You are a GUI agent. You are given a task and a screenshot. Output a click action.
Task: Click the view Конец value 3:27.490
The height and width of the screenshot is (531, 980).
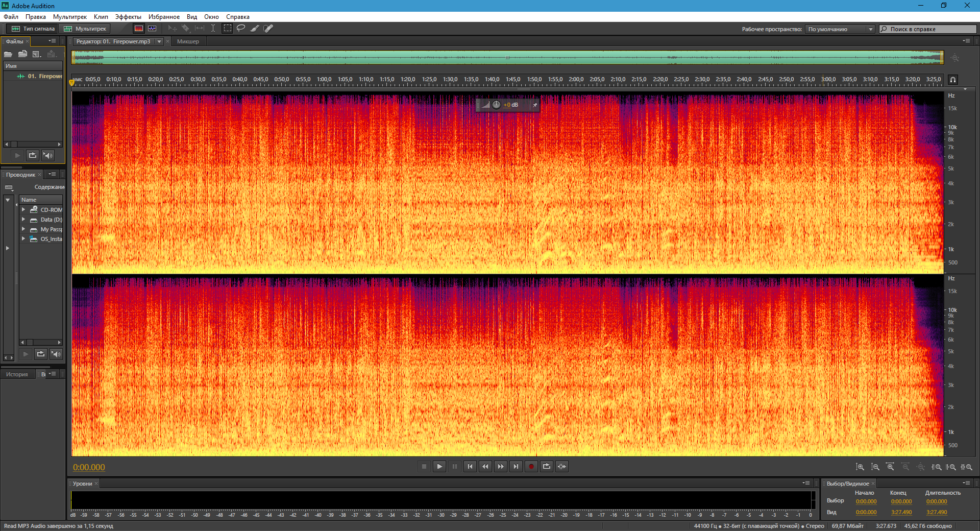pyautogui.click(x=901, y=512)
